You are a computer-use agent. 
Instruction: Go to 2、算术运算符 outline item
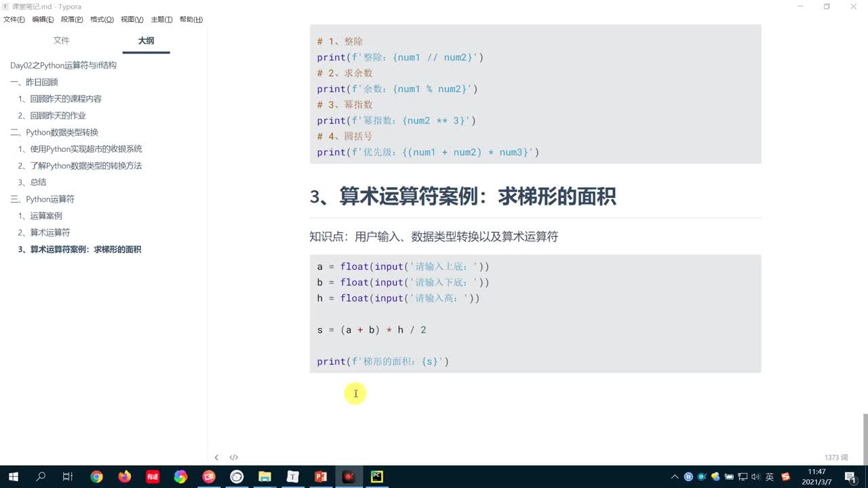[44, 232]
